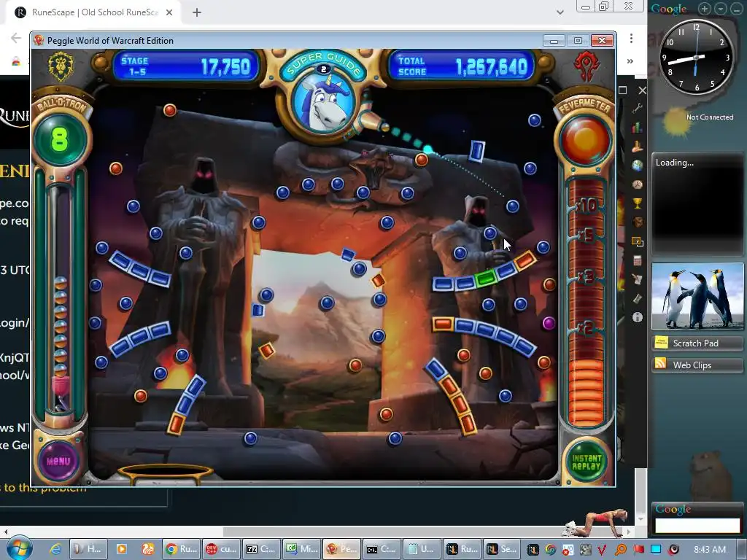Click the green peg brick
The height and width of the screenshot is (560, 747).
coord(486,278)
